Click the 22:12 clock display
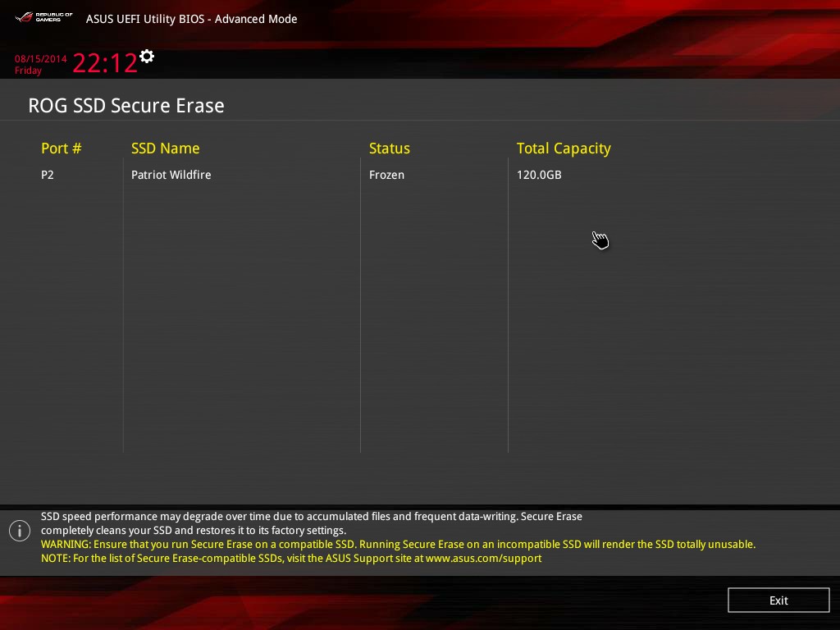The height and width of the screenshot is (630, 840). (105, 63)
